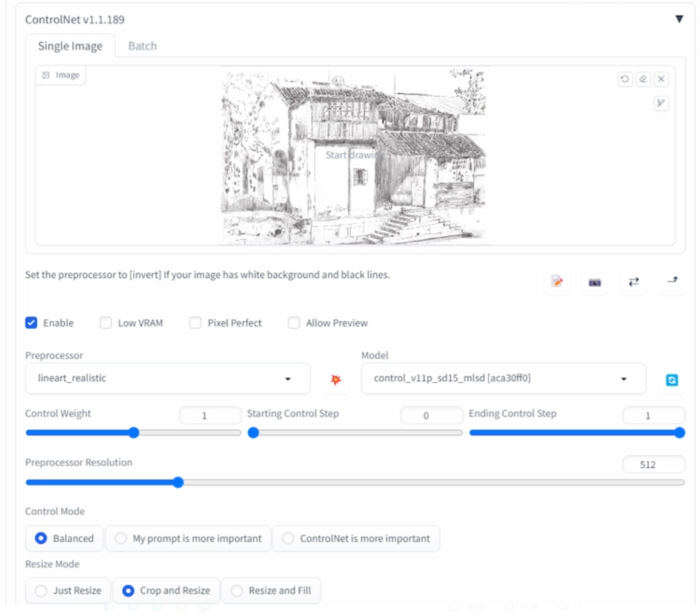Screen dimensions: 700x616
Task: Remove the uploaded image with the X icon
Action: [x=661, y=79]
